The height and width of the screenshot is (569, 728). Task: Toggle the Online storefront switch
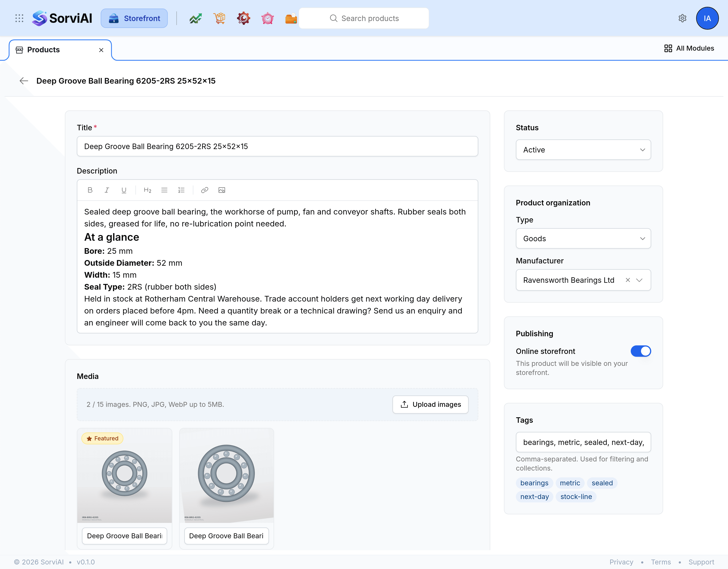click(x=640, y=351)
